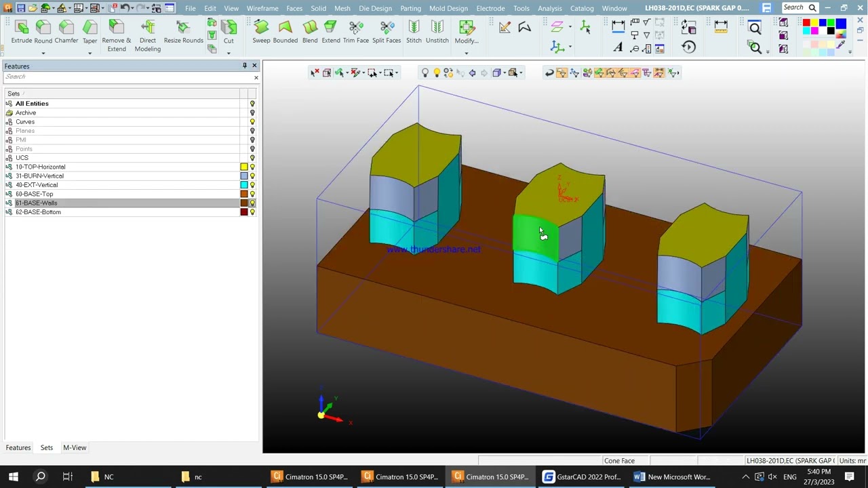
Task: Select the Unstitch tool
Action: 437,33
